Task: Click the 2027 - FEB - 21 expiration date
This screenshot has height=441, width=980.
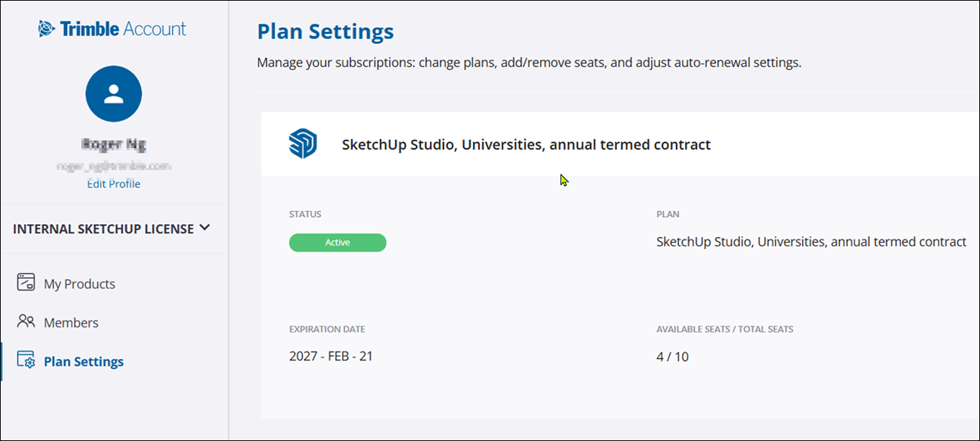Action: (331, 356)
